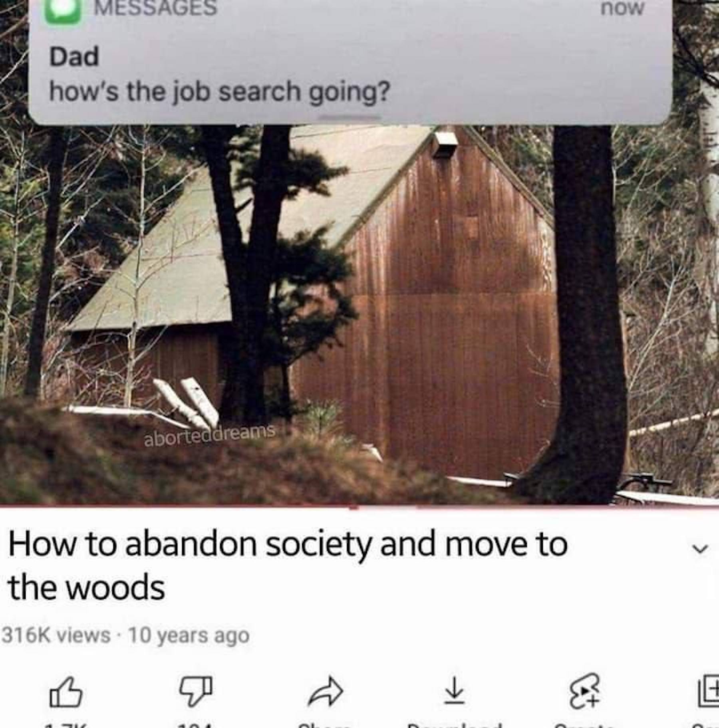Click the partially visible 'Download' label
This screenshot has height=728, width=719.
point(455,724)
